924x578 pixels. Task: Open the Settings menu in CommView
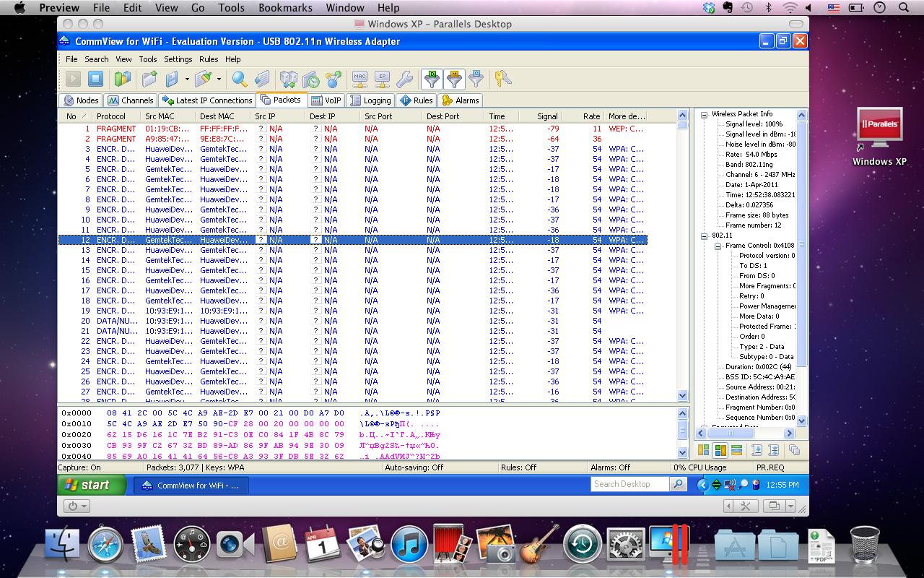click(x=178, y=59)
